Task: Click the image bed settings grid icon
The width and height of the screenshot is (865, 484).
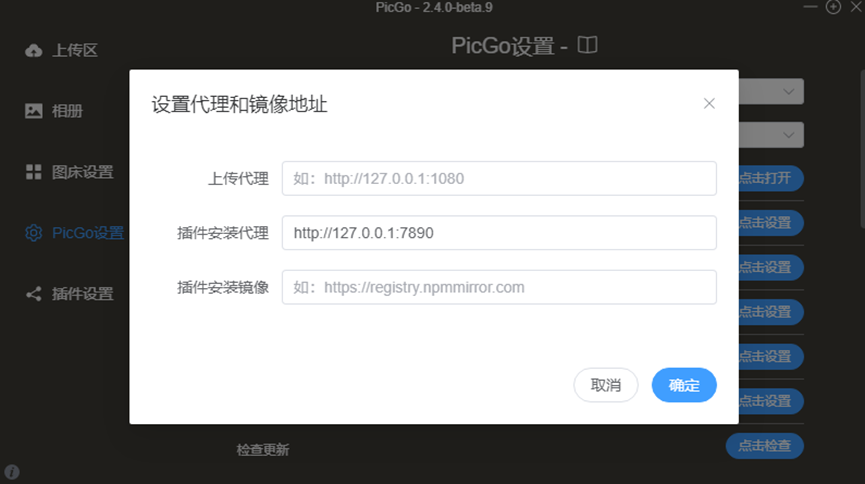Action: (34, 172)
